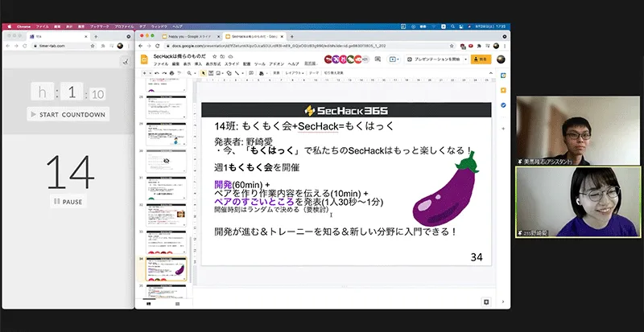Open the line type dropdown arrow
The height and width of the screenshot is (332, 644).
243,73
